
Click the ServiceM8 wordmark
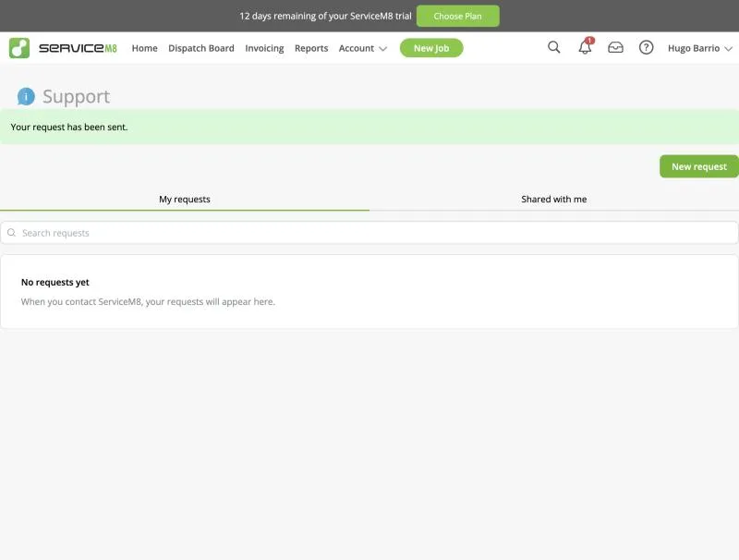78,48
